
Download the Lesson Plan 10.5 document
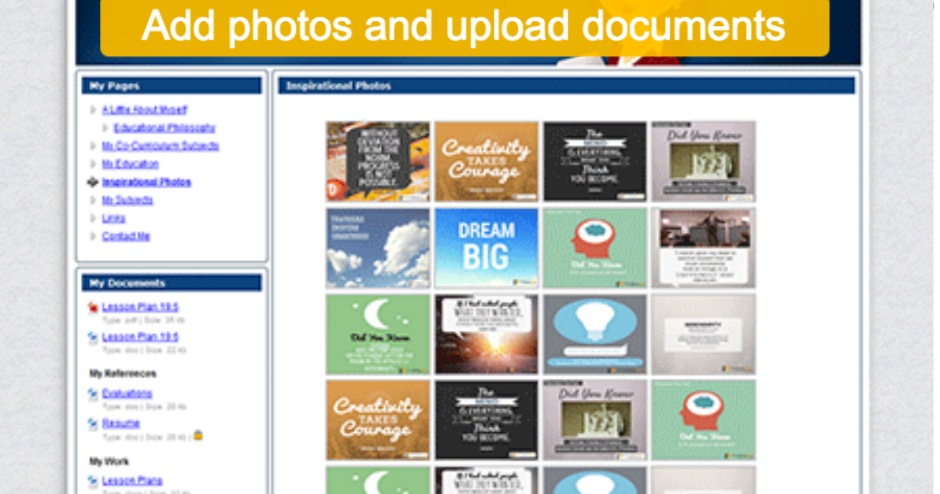click(x=140, y=307)
